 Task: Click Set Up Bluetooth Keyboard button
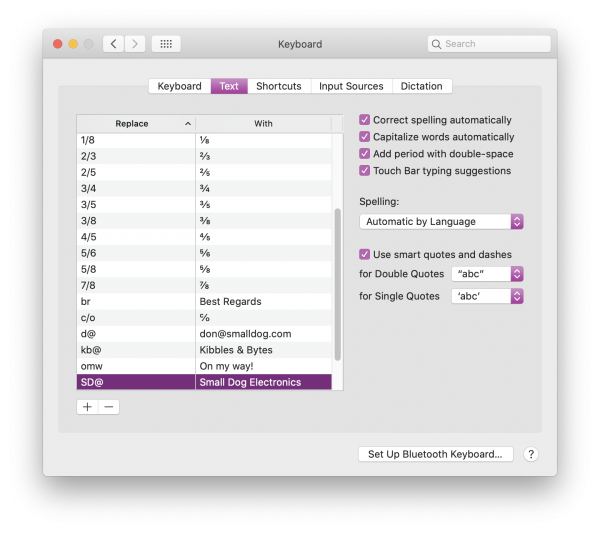tap(435, 454)
